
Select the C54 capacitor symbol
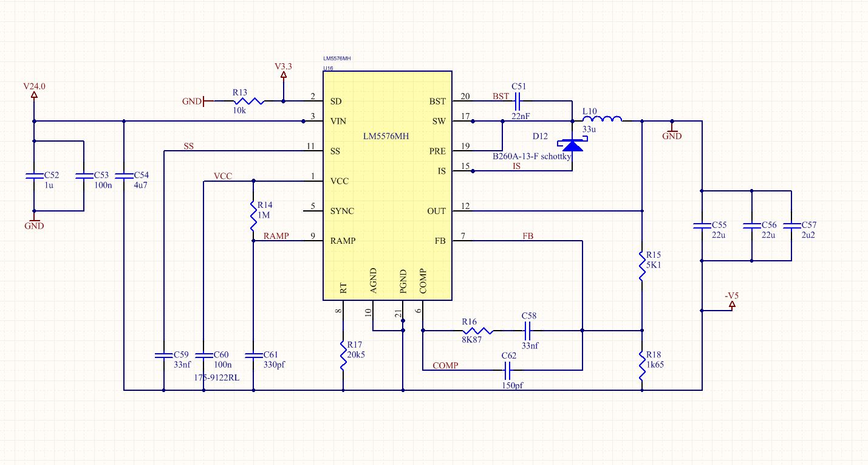(x=124, y=176)
